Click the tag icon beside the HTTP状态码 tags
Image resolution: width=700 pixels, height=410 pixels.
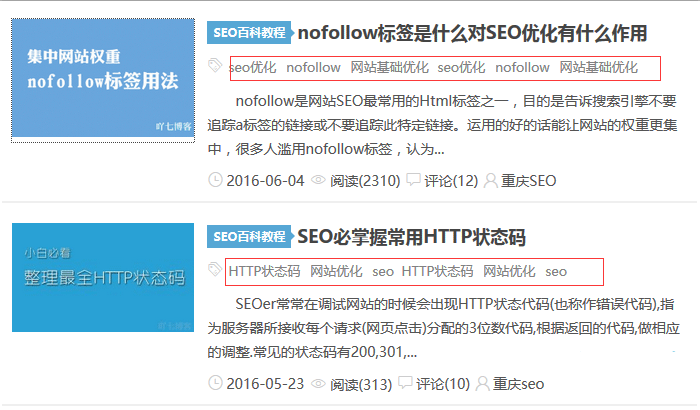(x=215, y=270)
